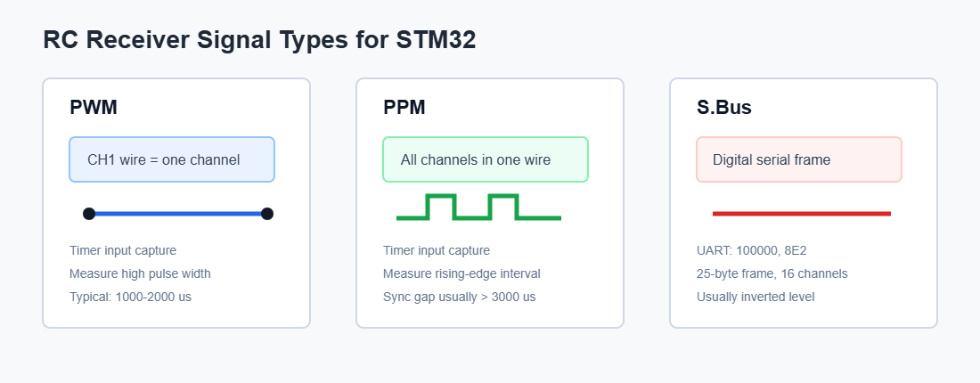Click the main title 'RC Receiver Signal Types for STM32'
Image resolution: width=980 pixels, height=383 pixels.
point(259,39)
